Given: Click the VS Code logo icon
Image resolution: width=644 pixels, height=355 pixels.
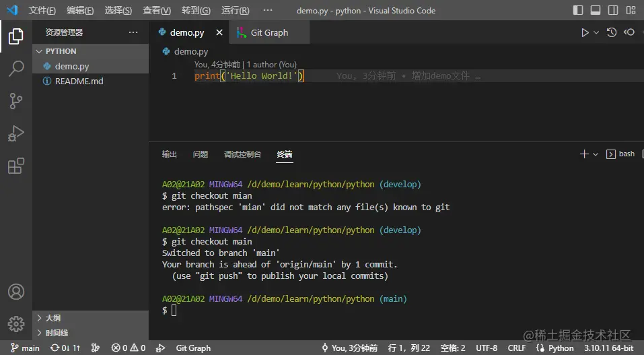Looking at the screenshot, I should click(x=12, y=10).
